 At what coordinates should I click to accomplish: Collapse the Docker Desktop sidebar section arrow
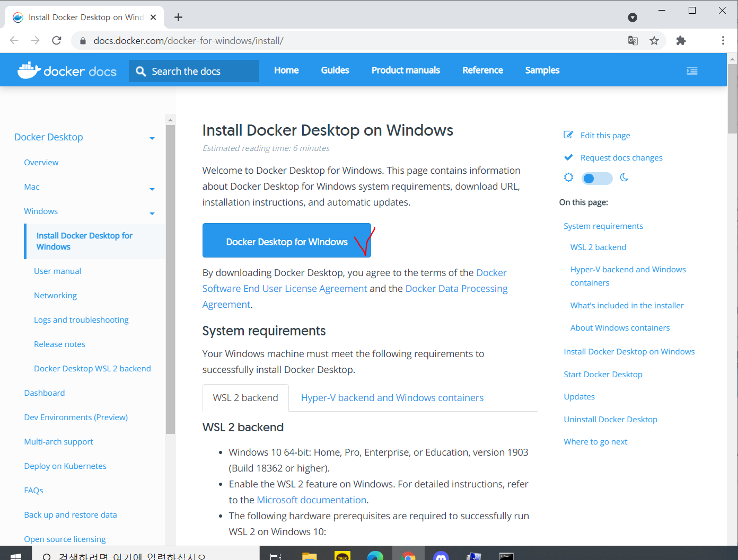coord(152,138)
